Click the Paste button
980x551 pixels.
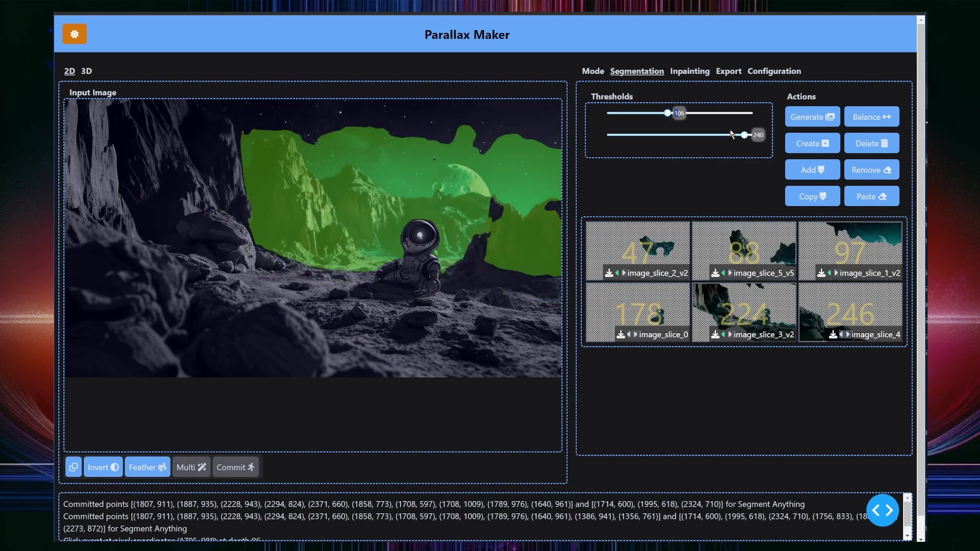871,196
